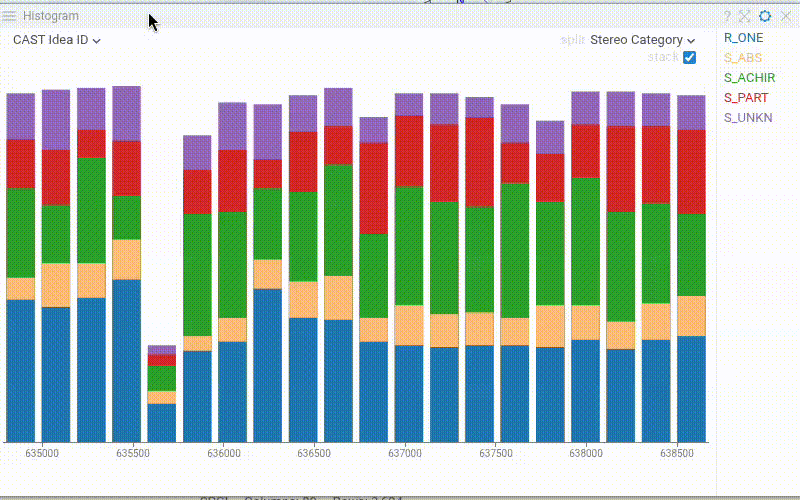Click the purple segment of the last bar
This screenshot has width=800, height=500.
click(691, 112)
